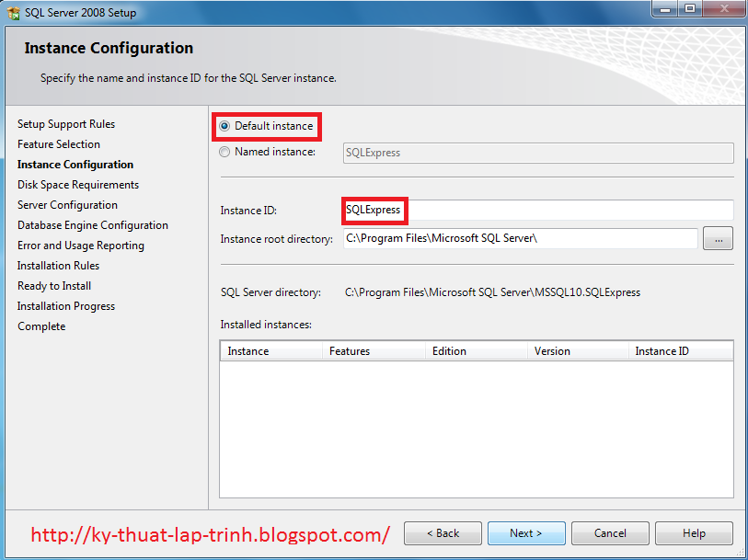The image size is (748, 560).
Task: Click the Instance root directory field
Action: tap(521, 238)
